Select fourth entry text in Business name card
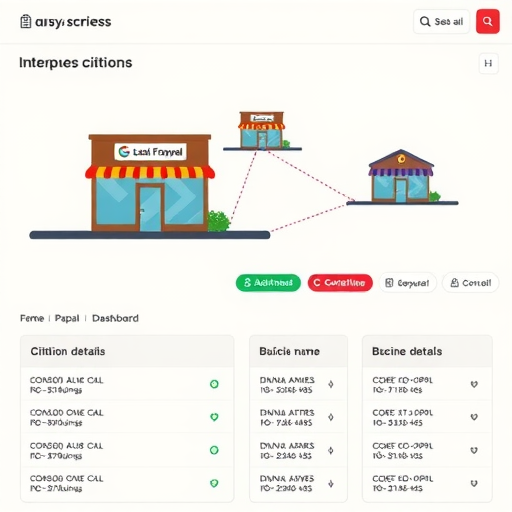 pyautogui.click(x=287, y=483)
